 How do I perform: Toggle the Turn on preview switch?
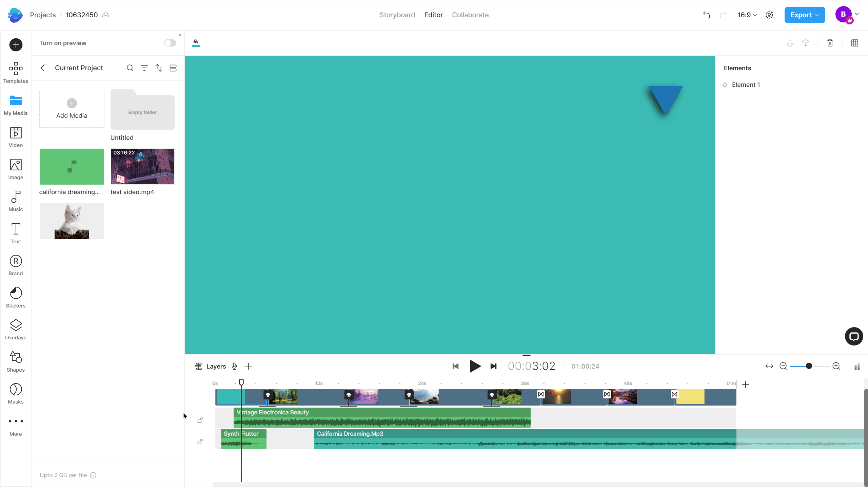point(170,43)
